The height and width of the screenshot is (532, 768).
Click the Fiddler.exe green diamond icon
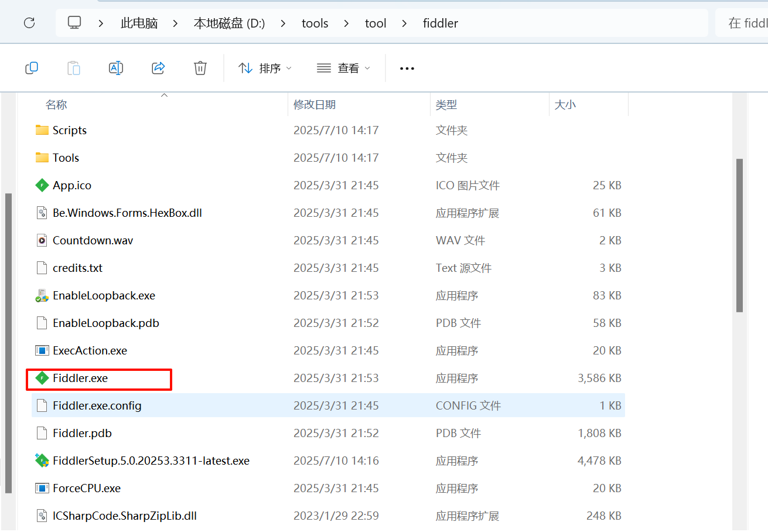(42, 378)
